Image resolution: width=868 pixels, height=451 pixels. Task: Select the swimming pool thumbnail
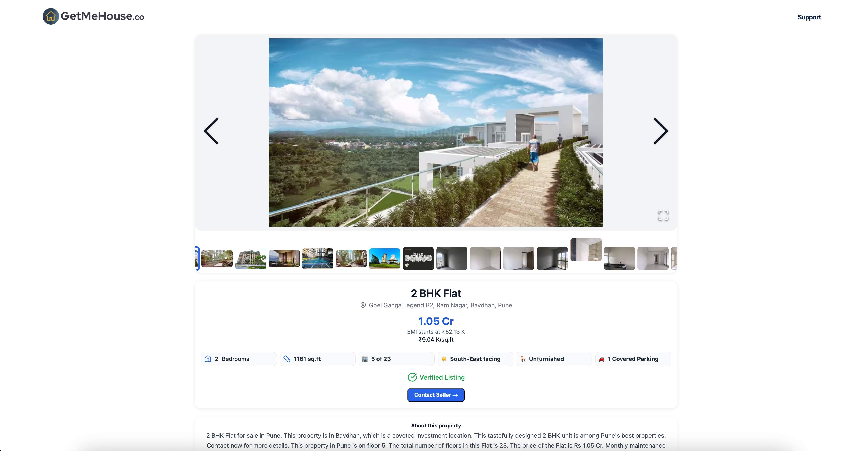317,258
